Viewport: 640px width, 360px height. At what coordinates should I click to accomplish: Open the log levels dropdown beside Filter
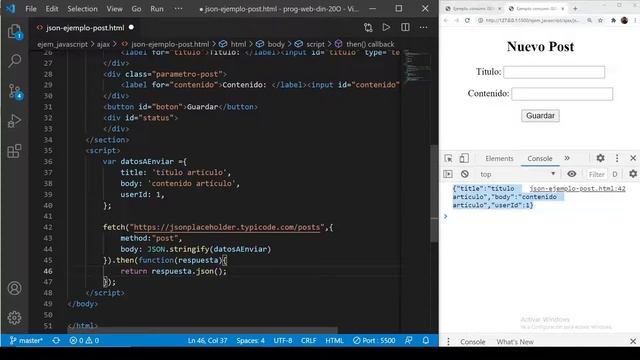click(x=615, y=174)
